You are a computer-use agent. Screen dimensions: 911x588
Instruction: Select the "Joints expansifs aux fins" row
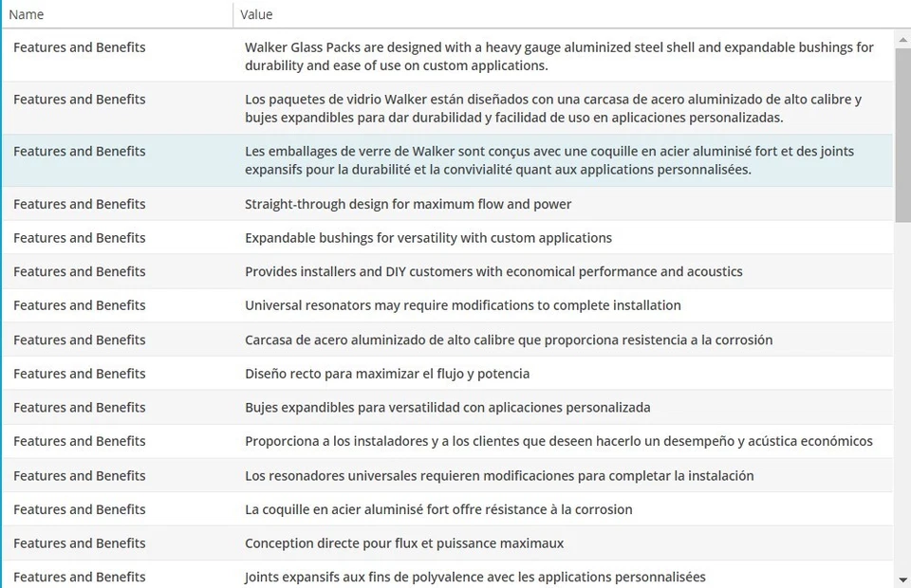pos(475,577)
